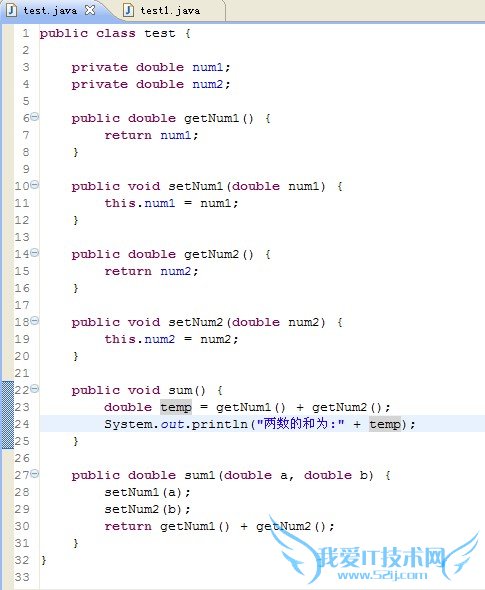Click 'setNum1(a);' on line 28
The width and height of the screenshot is (485, 590).
click(x=147, y=492)
